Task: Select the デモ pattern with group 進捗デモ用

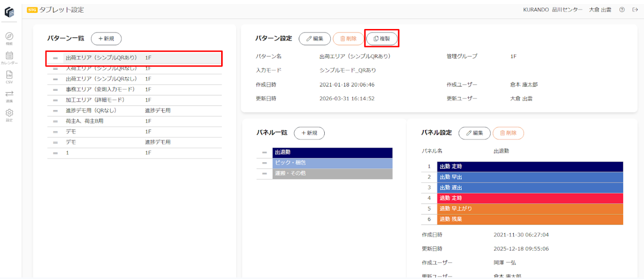Action: pos(135,142)
